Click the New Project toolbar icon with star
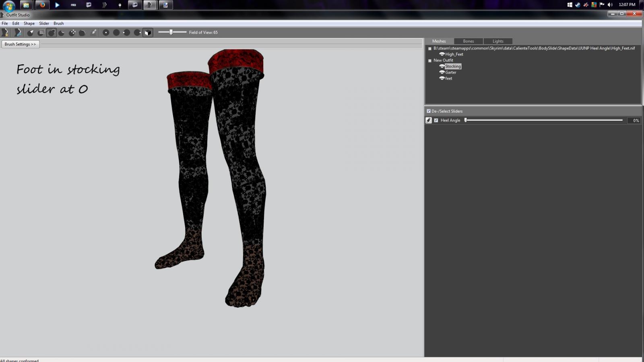Image resolution: width=644 pixels, height=362 pixels. click(5, 33)
